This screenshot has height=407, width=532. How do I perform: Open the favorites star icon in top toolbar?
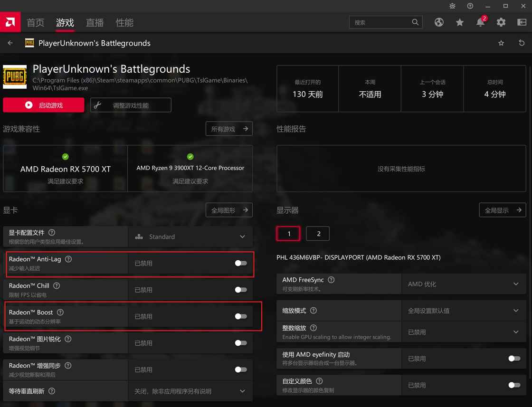459,22
